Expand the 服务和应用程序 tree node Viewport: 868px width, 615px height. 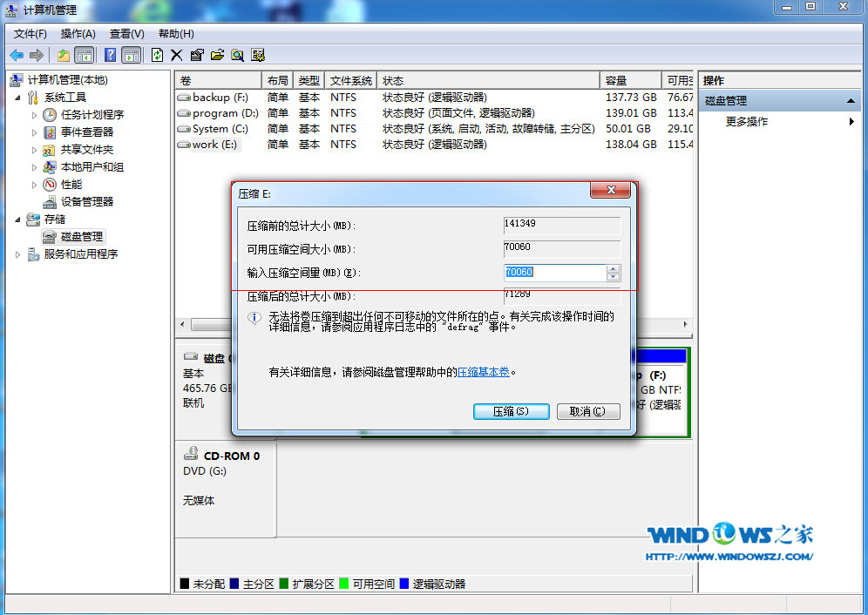point(16,254)
